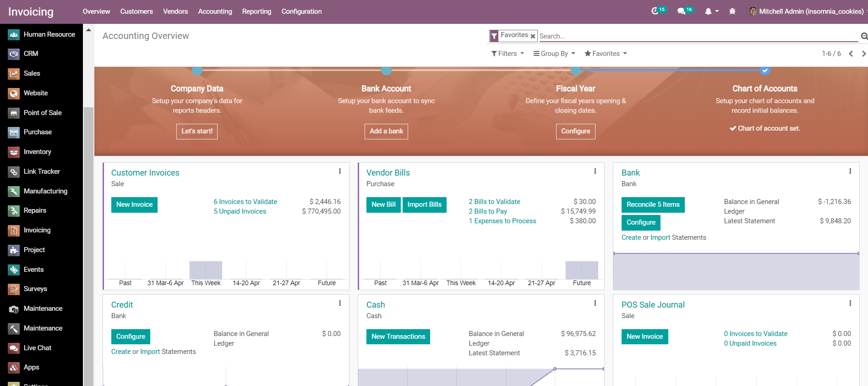Click the Inventory app icon
This screenshot has height=386, width=868.
tap(14, 152)
